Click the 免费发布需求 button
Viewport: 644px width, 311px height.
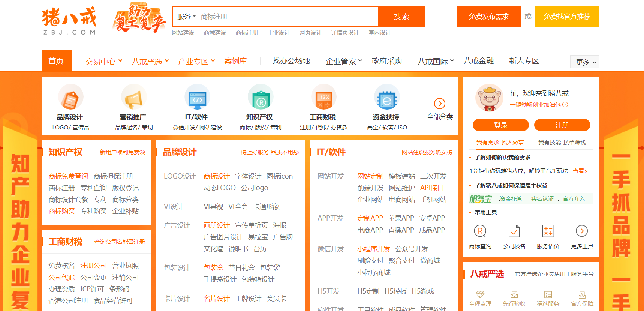click(489, 17)
